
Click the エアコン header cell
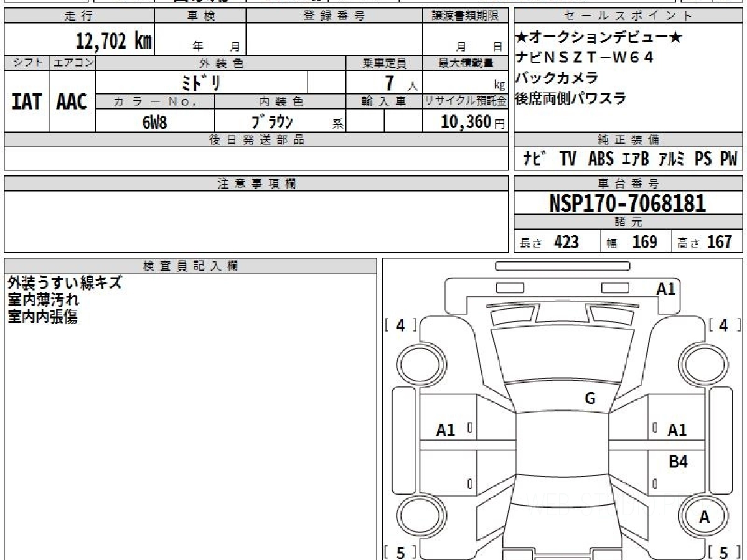pos(73,63)
